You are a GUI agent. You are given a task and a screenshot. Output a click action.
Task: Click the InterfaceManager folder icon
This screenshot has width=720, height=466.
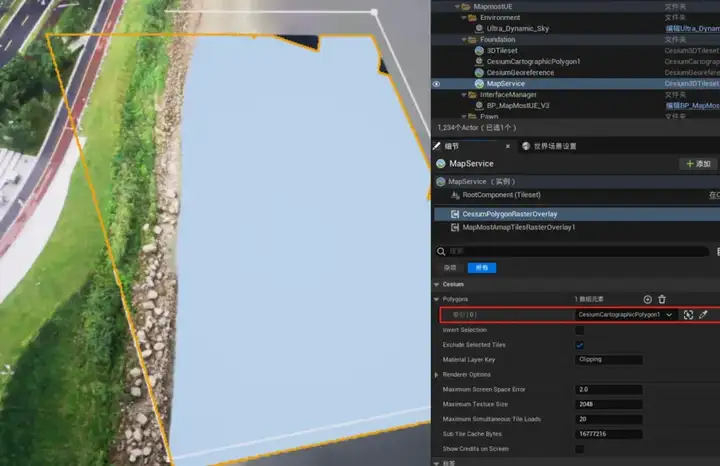[472, 95]
